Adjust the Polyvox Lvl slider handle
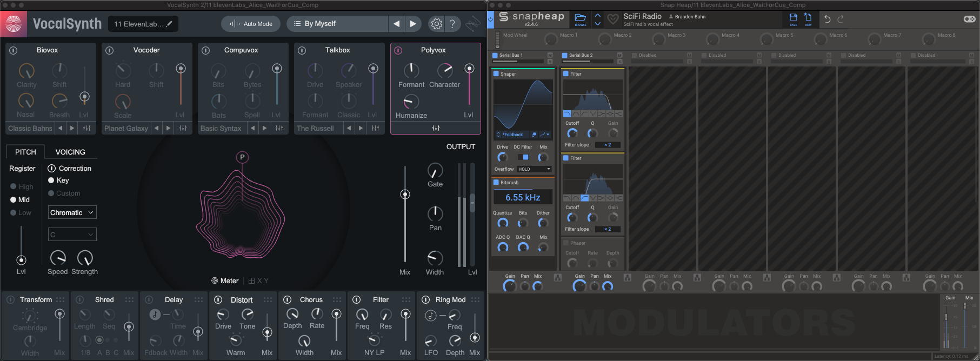Screen dimensions: 980x361 469,69
